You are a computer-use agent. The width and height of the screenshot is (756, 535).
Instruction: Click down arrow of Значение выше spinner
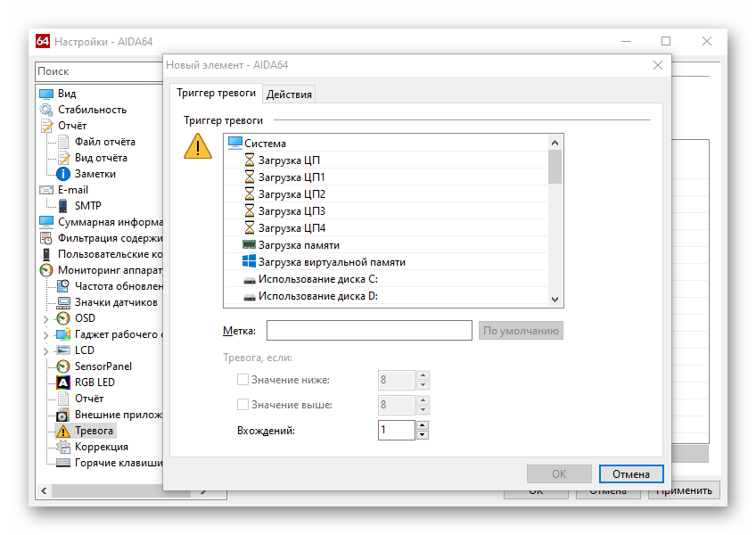pyautogui.click(x=423, y=409)
